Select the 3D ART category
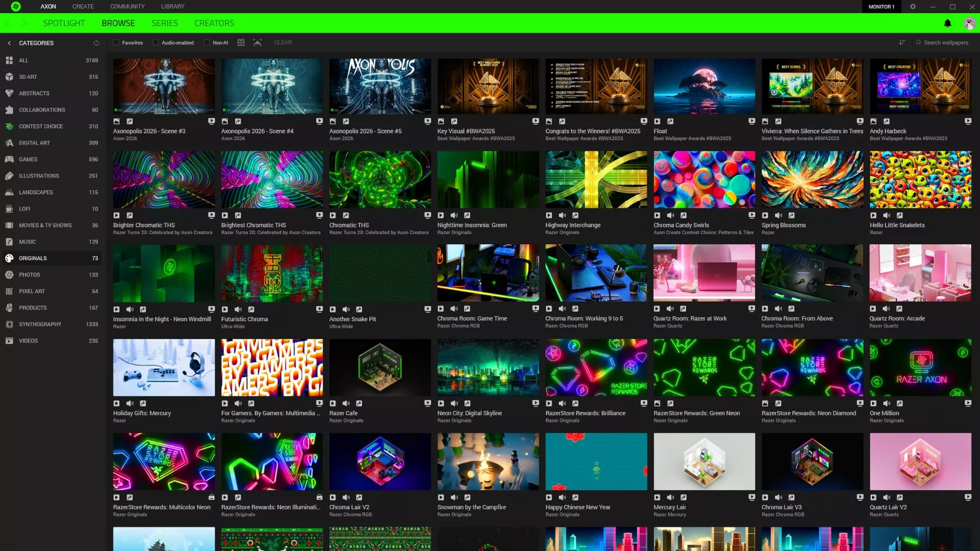 [51, 77]
